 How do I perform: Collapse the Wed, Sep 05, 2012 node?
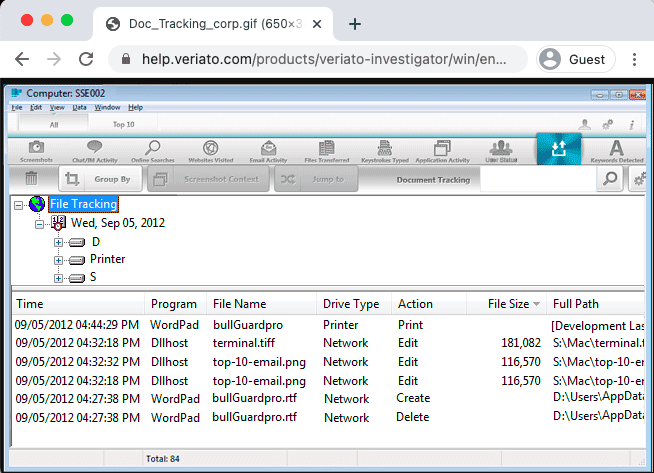(x=39, y=224)
